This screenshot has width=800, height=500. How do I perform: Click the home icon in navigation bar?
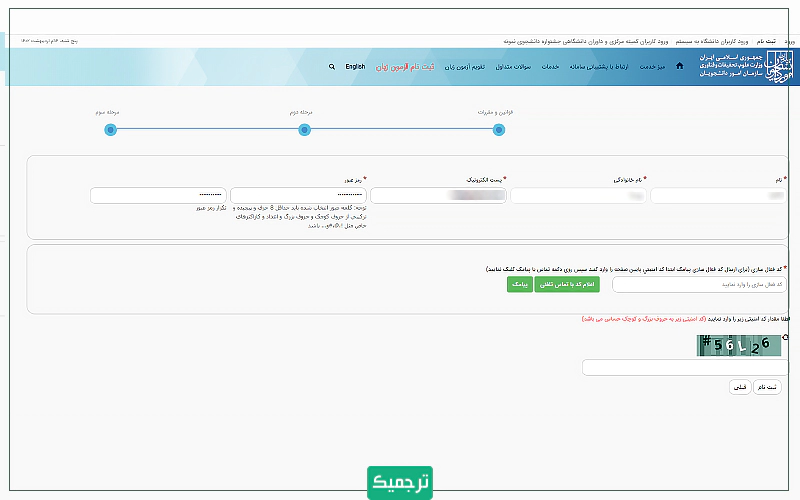[680, 67]
